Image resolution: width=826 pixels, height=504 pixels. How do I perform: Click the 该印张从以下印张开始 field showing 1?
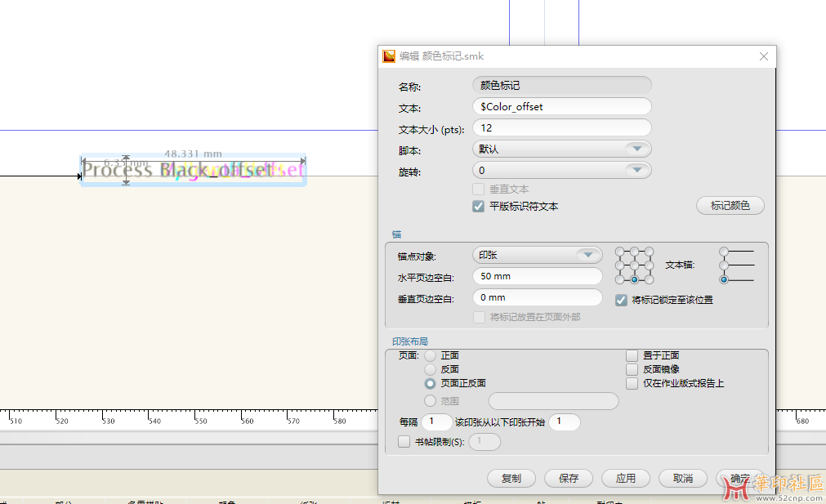tap(565, 421)
